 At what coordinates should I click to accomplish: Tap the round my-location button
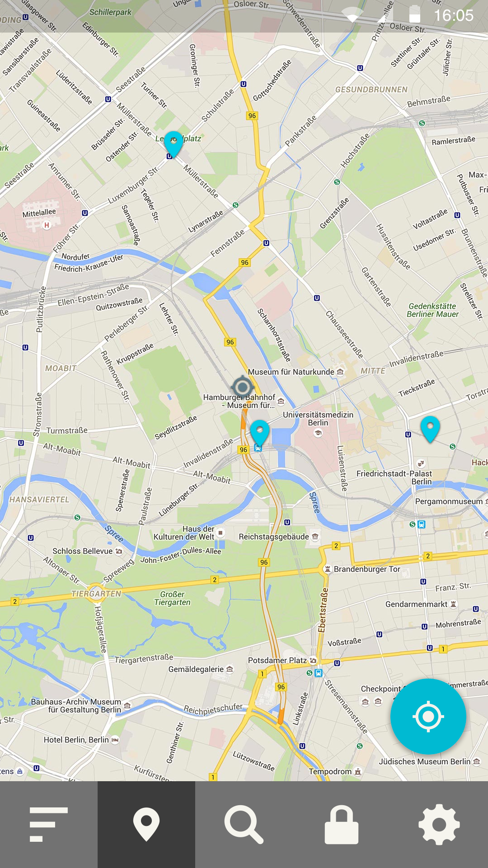point(428,717)
